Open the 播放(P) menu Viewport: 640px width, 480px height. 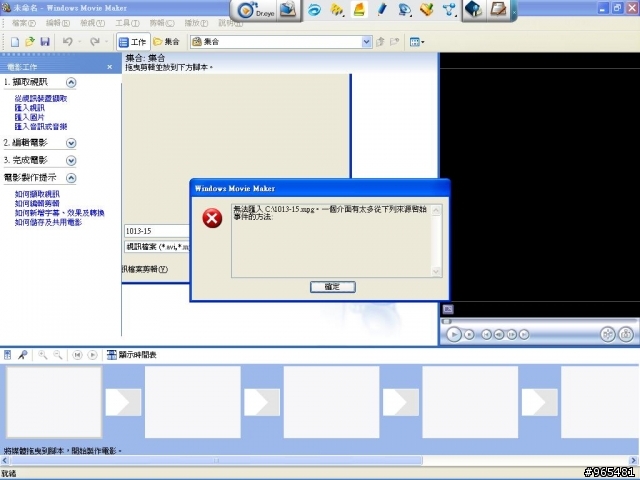tap(196, 23)
